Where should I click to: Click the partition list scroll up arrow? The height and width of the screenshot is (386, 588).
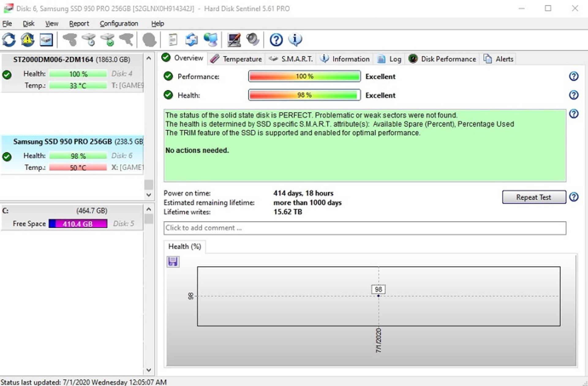click(x=149, y=209)
